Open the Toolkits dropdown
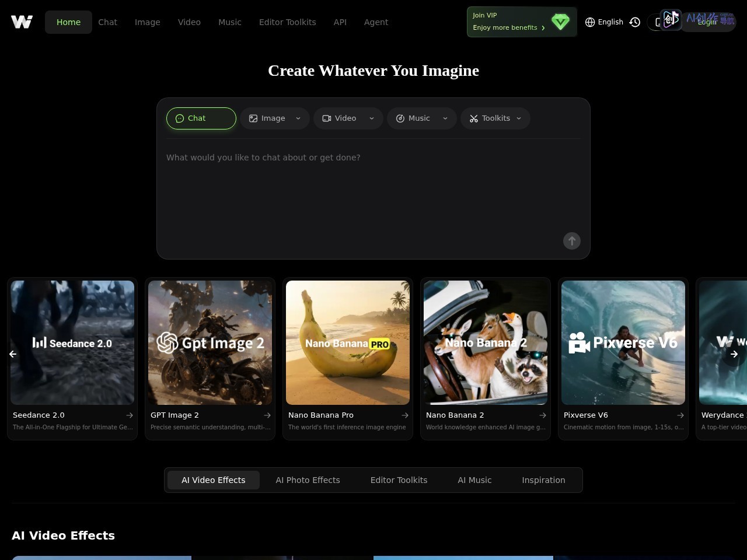The width and height of the screenshot is (747, 560). pos(495,118)
